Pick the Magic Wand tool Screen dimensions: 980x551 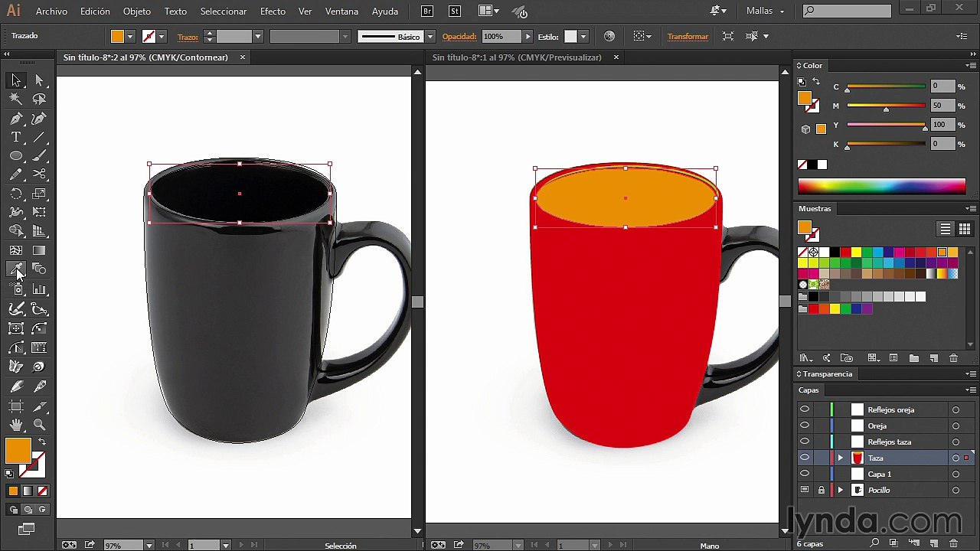pyautogui.click(x=16, y=99)
